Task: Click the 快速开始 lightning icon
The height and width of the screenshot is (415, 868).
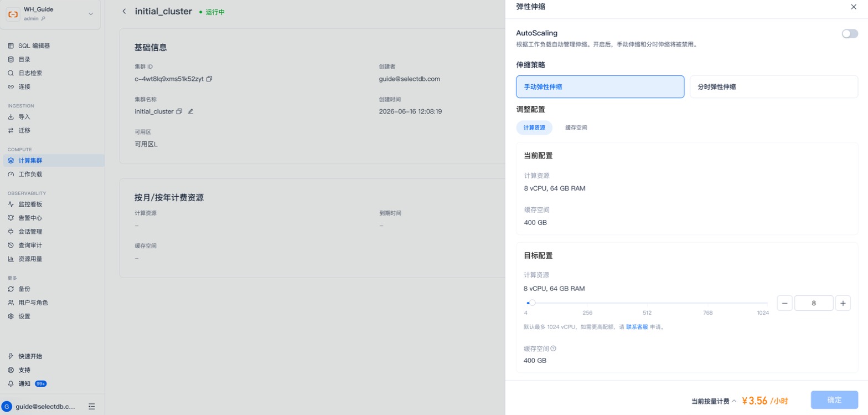Action: pyautogui.click(x=11, y=356)
